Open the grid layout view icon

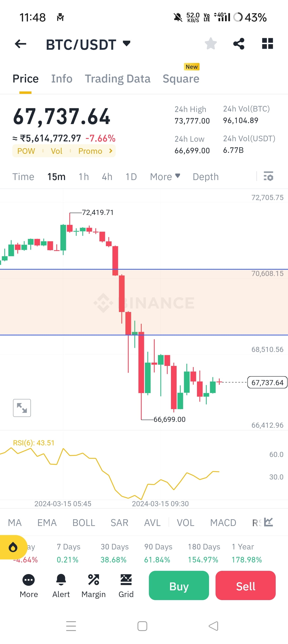coord(268,43)
